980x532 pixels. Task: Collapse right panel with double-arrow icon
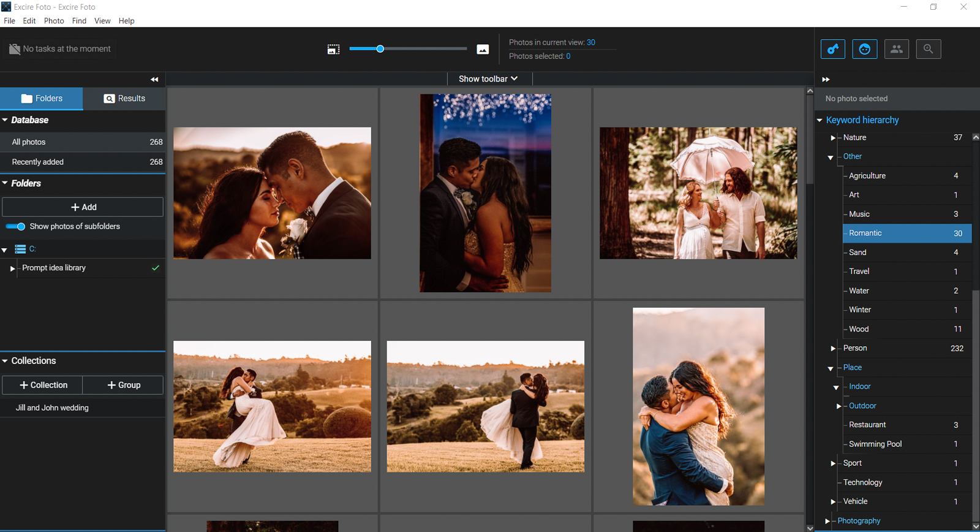[x=826, y=80]
